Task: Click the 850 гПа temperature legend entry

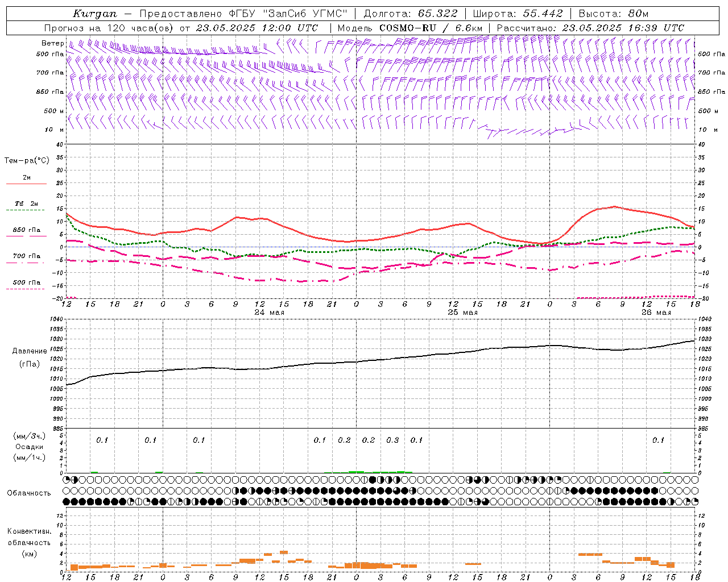Action: (x=27, y=230)
